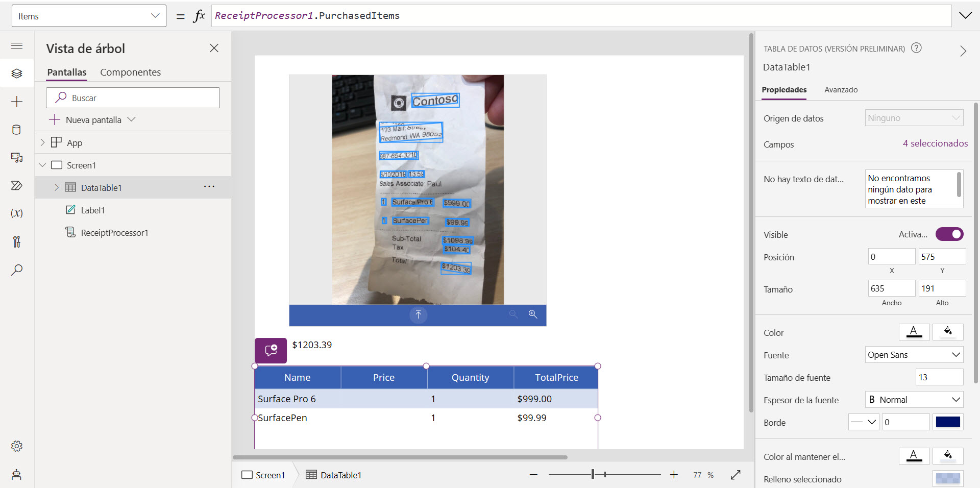Click the zoom in plus button

tap(674, 475)
